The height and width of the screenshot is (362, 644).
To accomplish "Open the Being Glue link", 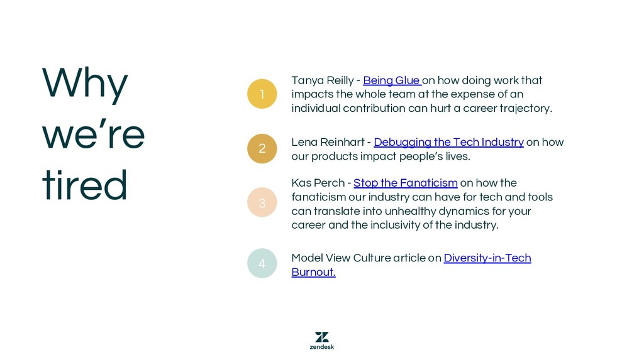I will point(392,80).
